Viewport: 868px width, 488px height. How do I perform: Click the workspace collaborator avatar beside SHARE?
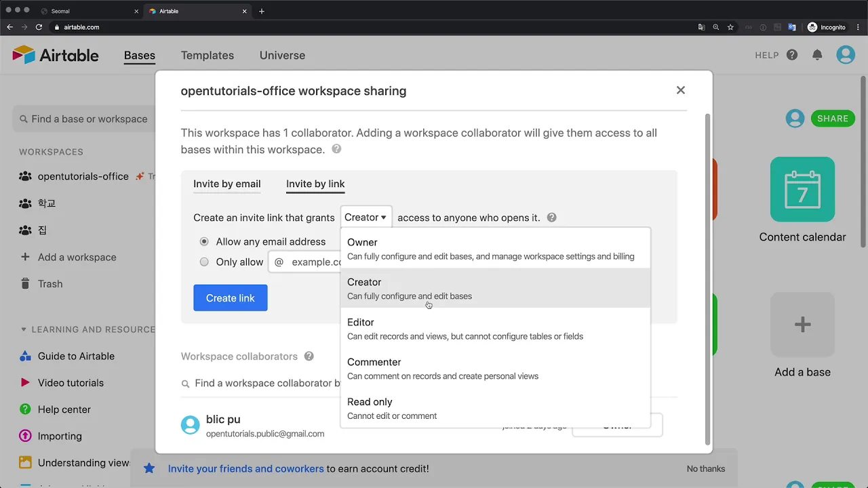[795, 118]
